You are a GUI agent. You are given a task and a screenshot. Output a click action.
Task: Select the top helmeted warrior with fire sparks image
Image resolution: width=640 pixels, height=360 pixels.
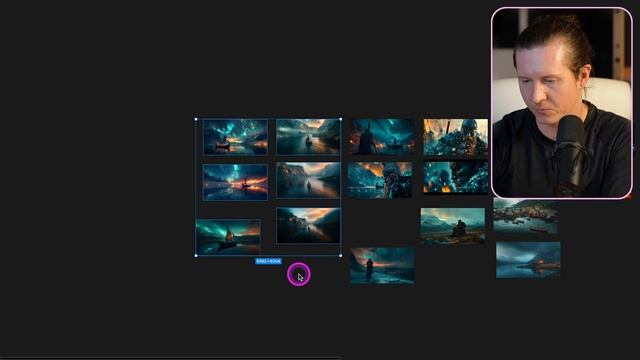[456, 137]
